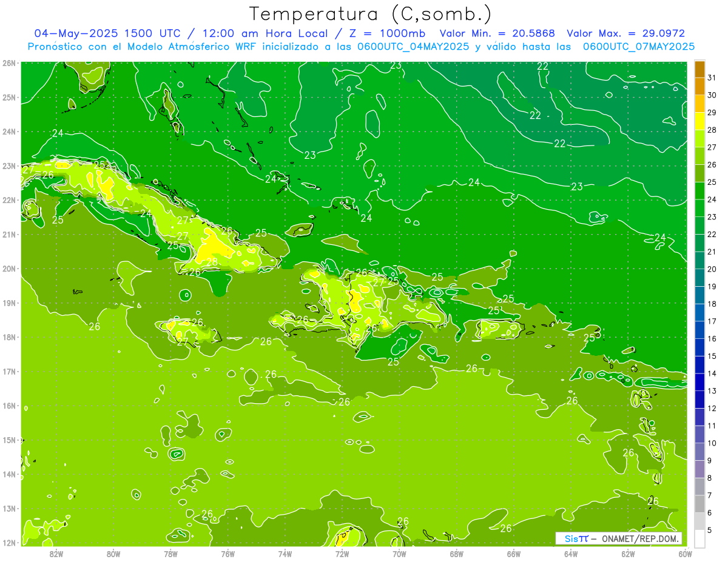Select the lime swatch between 27 and 28
The image size is (728, 562).
699,139
